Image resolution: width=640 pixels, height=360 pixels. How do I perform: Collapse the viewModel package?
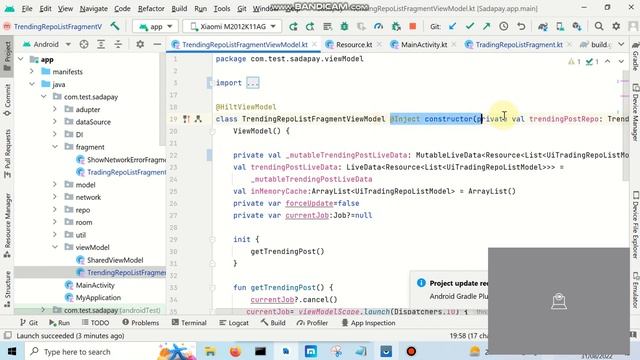[x=55, y=247]
